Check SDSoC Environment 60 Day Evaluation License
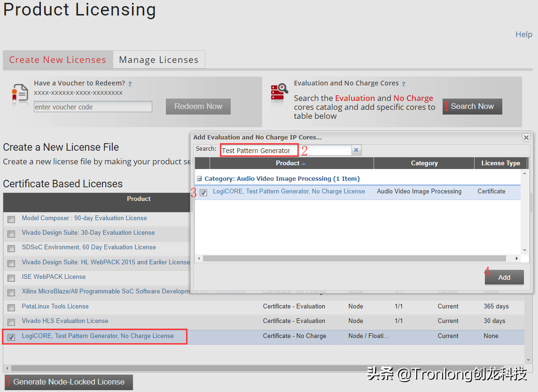Viewport: 538px width, 392px height. point(11,248)
